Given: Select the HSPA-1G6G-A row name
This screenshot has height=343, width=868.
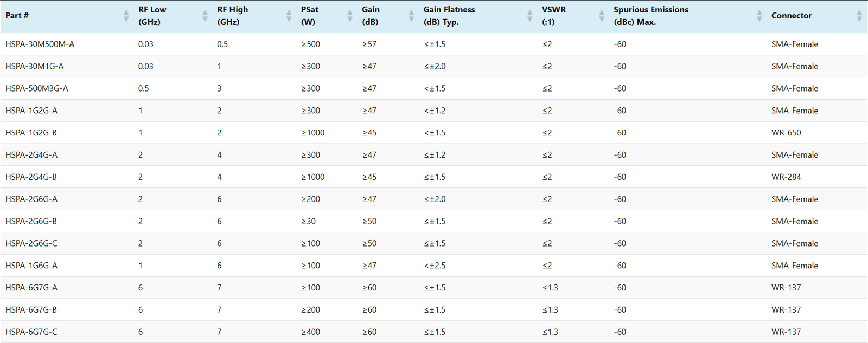Looking at the screenshot, I should (31, 266).
